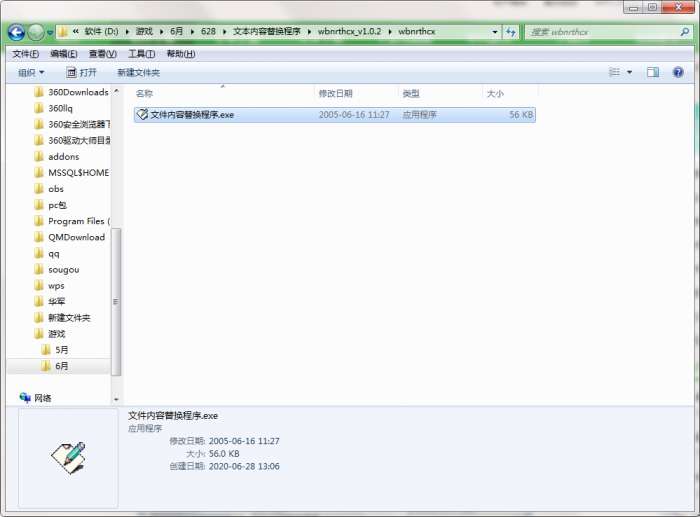Change view with the view icon
700x517 pixels.
614,72
